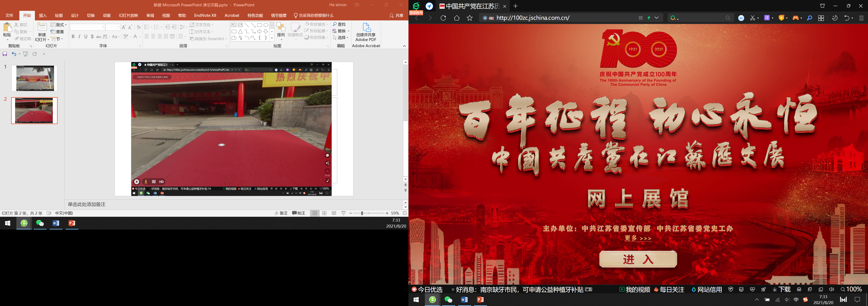
Task: Open the Insert (插入) ribbon tab
Action: (x=43, y=16)
